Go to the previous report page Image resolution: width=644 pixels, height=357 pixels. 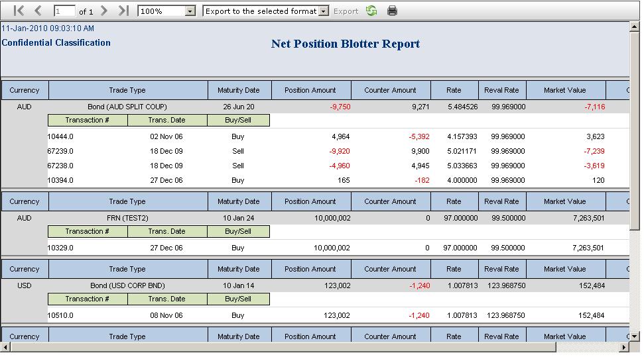(38, 11)
